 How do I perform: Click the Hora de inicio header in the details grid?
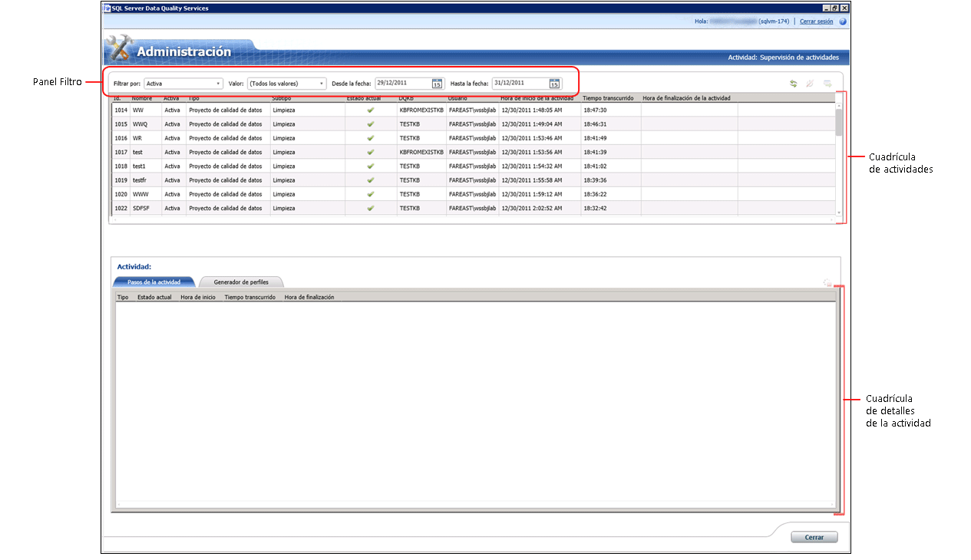coord(198,297)
